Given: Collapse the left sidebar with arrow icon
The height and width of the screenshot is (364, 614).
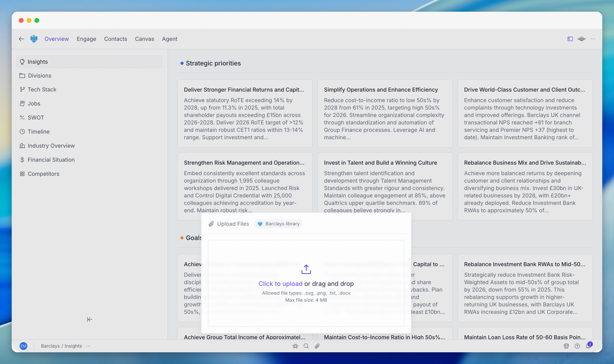Looking at the screenshot, I should coord(89,319).
